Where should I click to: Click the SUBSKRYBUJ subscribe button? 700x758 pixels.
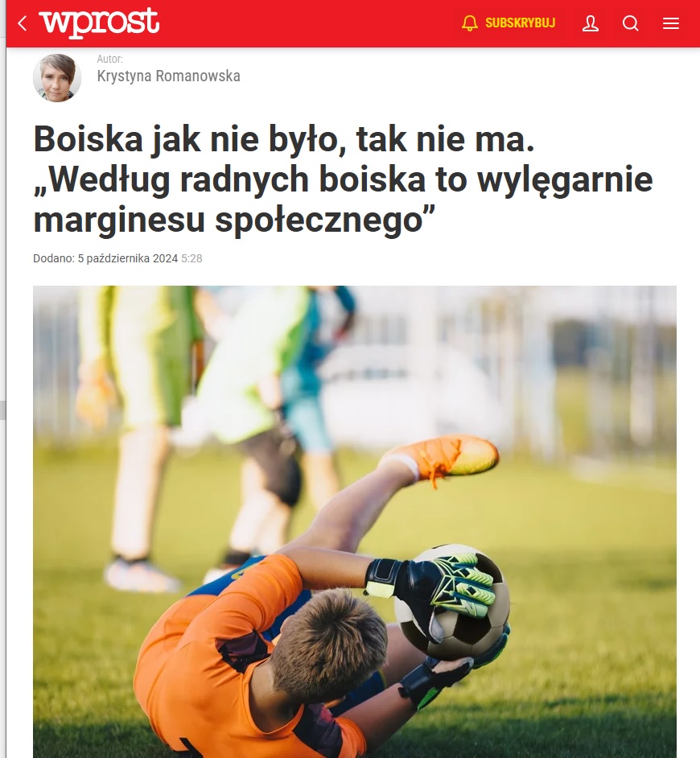pos(520,23)
